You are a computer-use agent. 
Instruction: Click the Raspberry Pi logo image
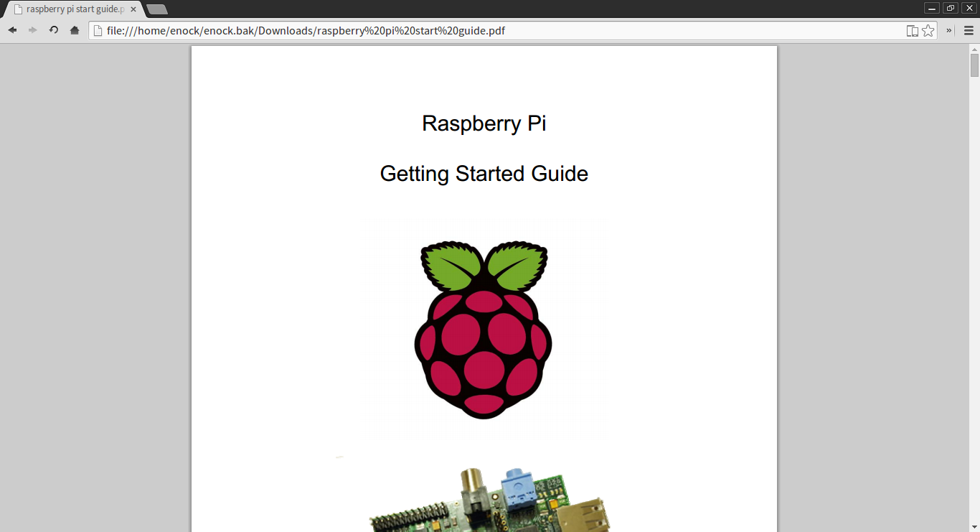484,330
